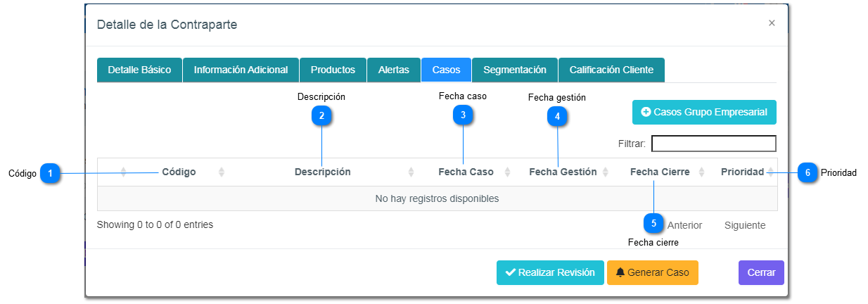Click blue annotation marker number 1
Screen dimensions: 868x304
point(50,173)
